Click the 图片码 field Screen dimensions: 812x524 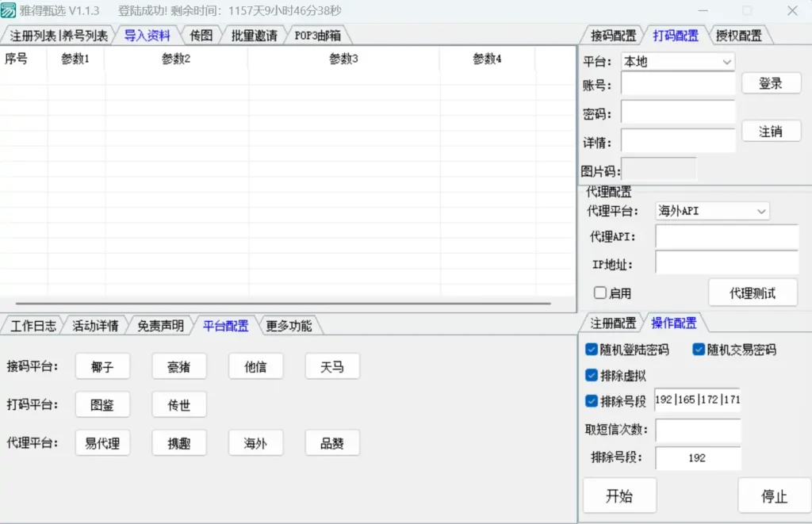[659, 170]
